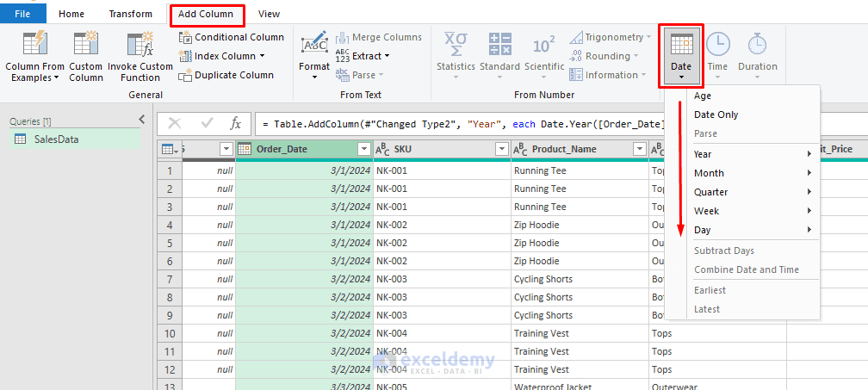
Task: Select row number 7 header
Action: (x=170, y=279)
